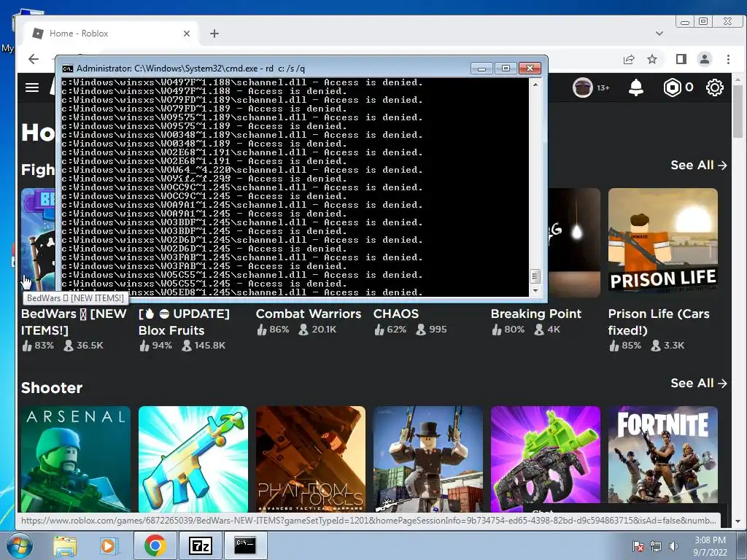The height and width of the screenshot is (560, 747).
Task: Open the Prison Life (Cars fixed!) title
Action: tap(659, 322)
